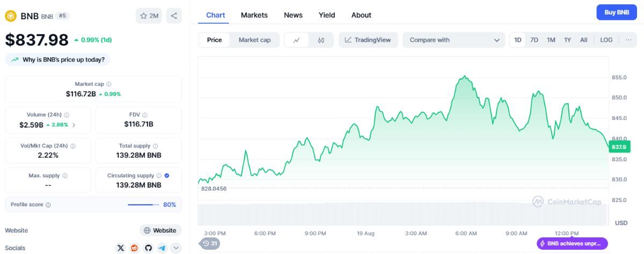Expand more socials chevron

(175, 248)
